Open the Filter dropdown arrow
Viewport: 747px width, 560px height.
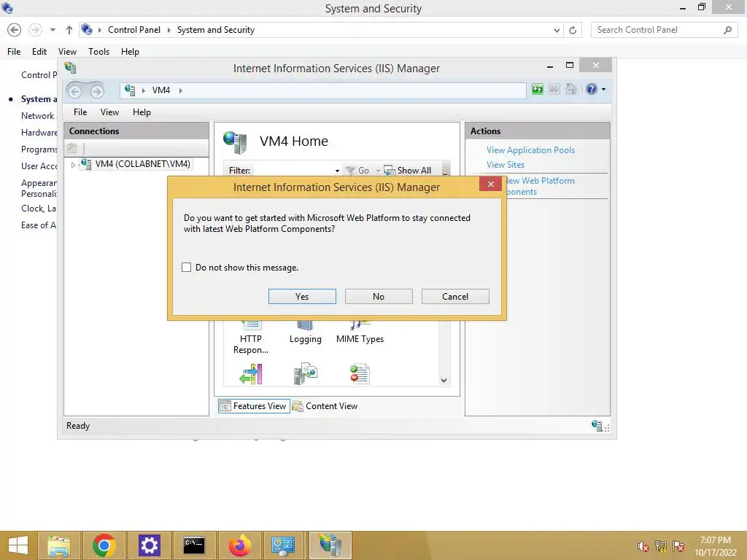click(337, 171)
